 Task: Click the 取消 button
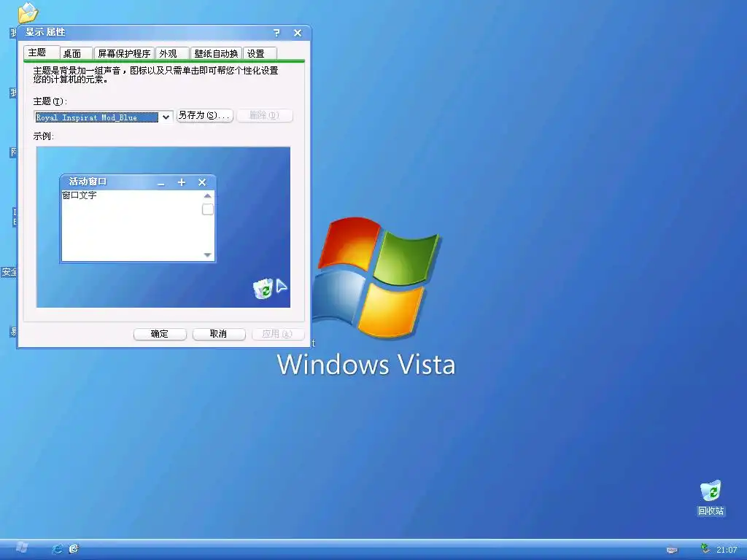point(219,334)
